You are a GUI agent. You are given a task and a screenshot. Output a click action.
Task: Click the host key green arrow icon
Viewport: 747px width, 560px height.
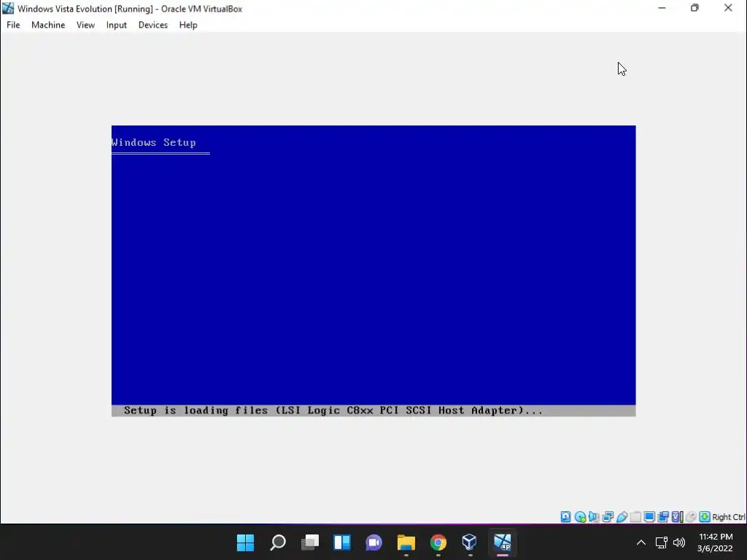(705, 517)
